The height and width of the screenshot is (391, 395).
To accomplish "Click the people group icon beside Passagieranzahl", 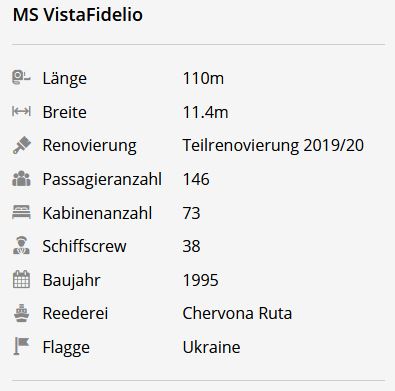I will click(21, 179).
